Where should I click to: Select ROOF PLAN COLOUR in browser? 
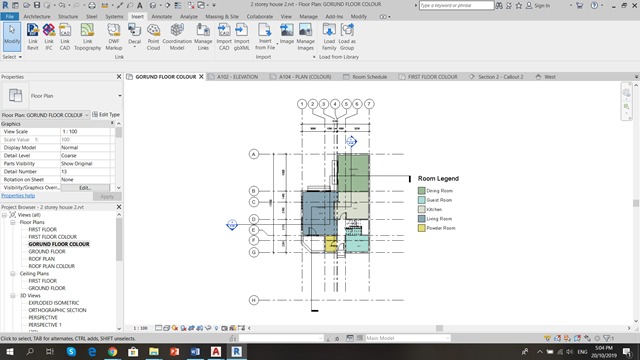(x=51, y=266)
